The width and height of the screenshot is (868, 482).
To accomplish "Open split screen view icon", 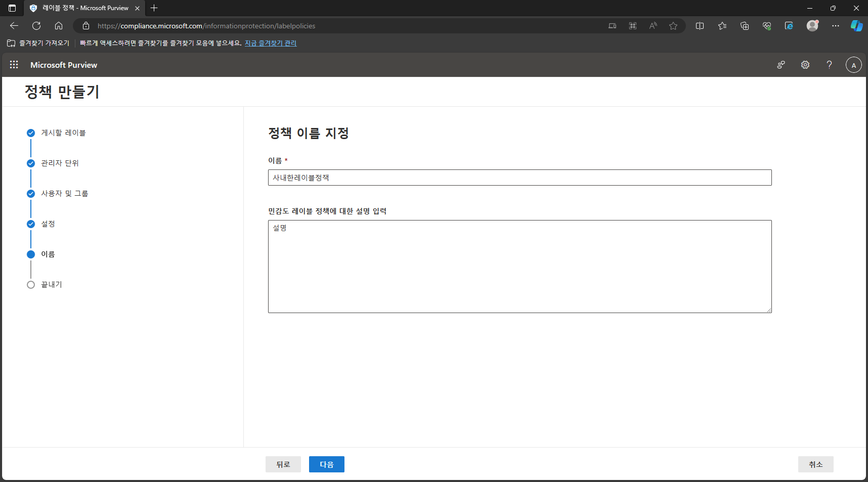I will (700, 26).
